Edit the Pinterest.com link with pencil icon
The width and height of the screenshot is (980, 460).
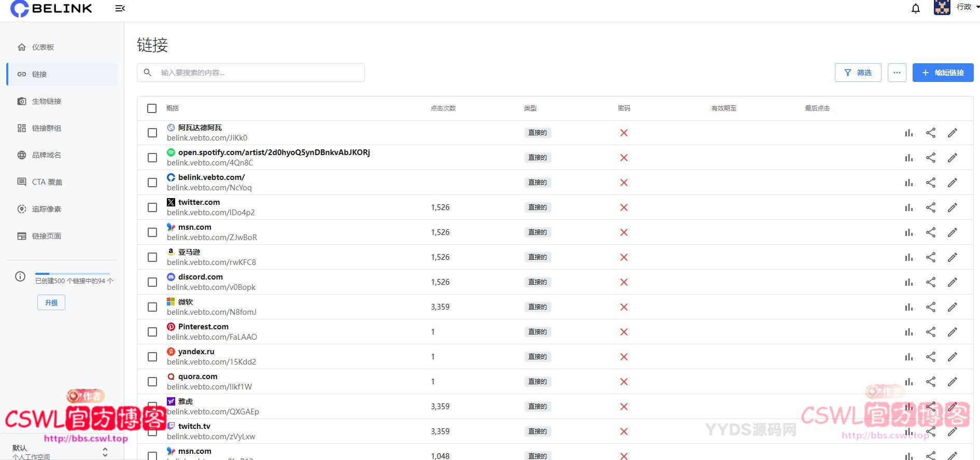pos(953,332)
